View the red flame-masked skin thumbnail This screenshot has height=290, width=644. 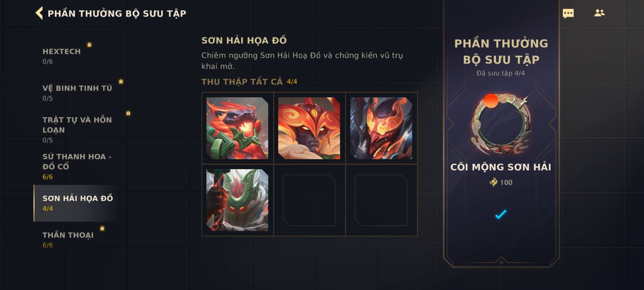[381, 128]
